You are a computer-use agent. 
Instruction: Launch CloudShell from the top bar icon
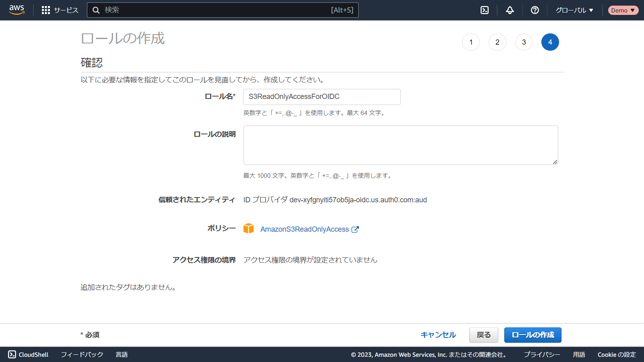[485, 10]
